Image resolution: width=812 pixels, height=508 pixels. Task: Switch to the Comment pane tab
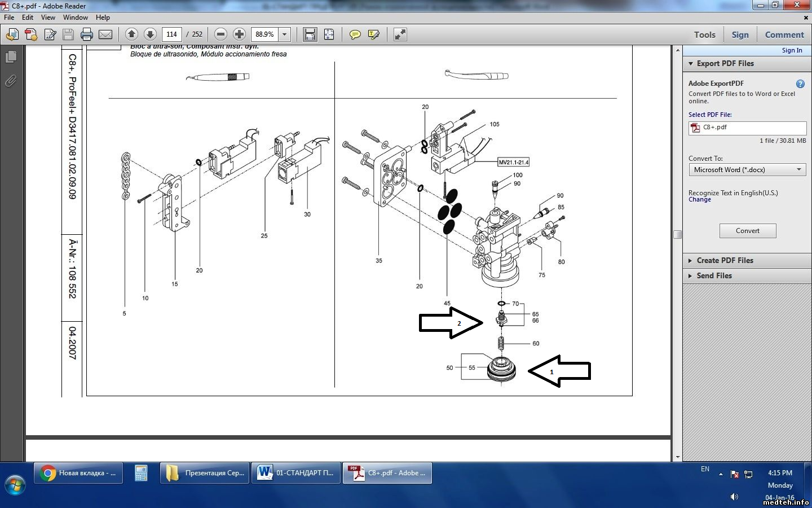point(784,34)
